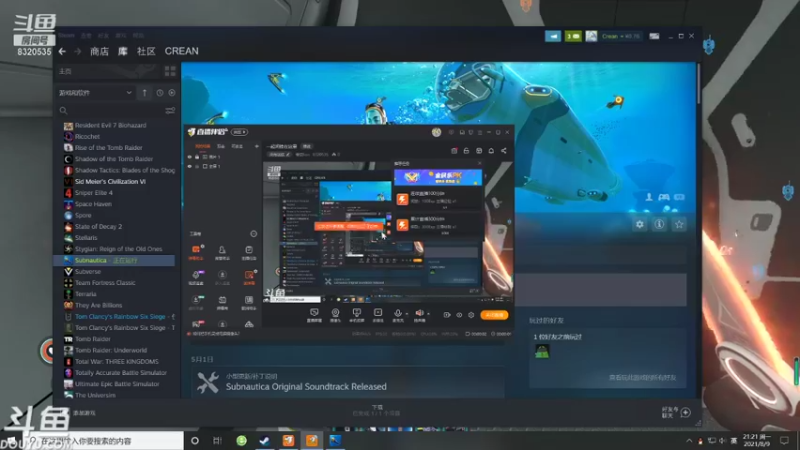Image resolution: width=800 pixels, height=450 pixels.
Task: Open the Cortana circle on taskbar
Action: 195,440
